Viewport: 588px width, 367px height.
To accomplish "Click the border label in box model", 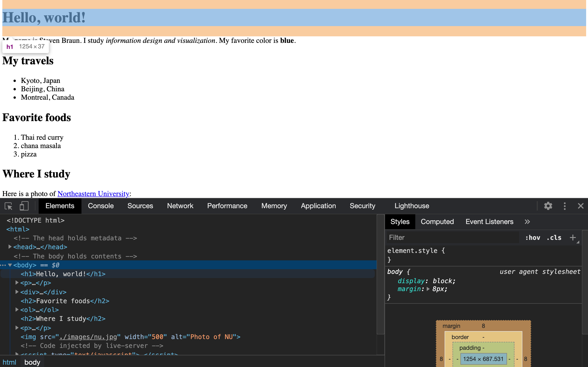I will pos(460,337).
